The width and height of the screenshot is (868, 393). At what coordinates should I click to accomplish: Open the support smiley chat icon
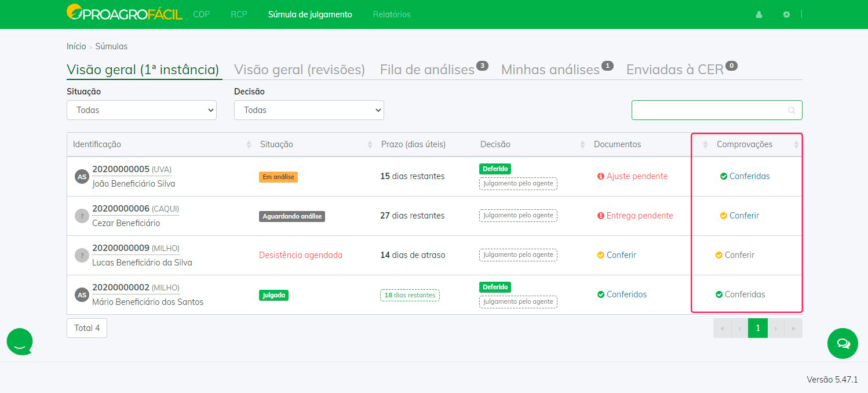click(20, 342)
